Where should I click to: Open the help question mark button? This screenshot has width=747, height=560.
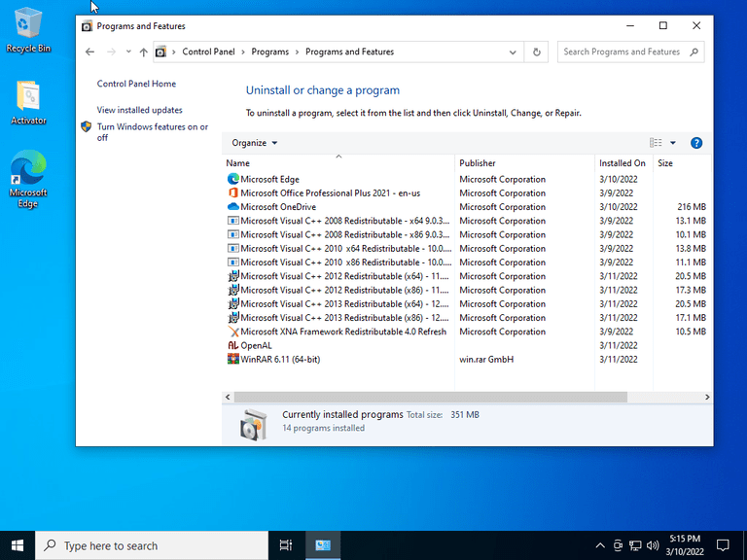tap(696, 143)
